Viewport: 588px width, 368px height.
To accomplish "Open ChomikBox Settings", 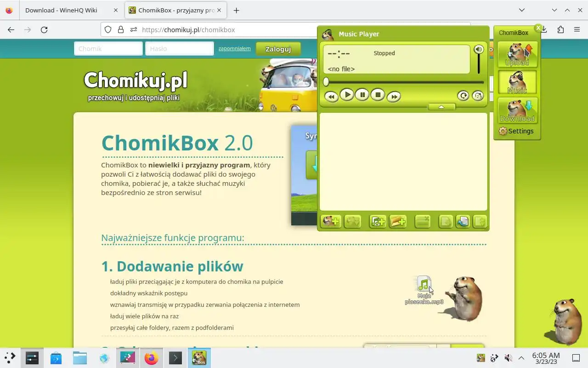I will tap(516, 131).
